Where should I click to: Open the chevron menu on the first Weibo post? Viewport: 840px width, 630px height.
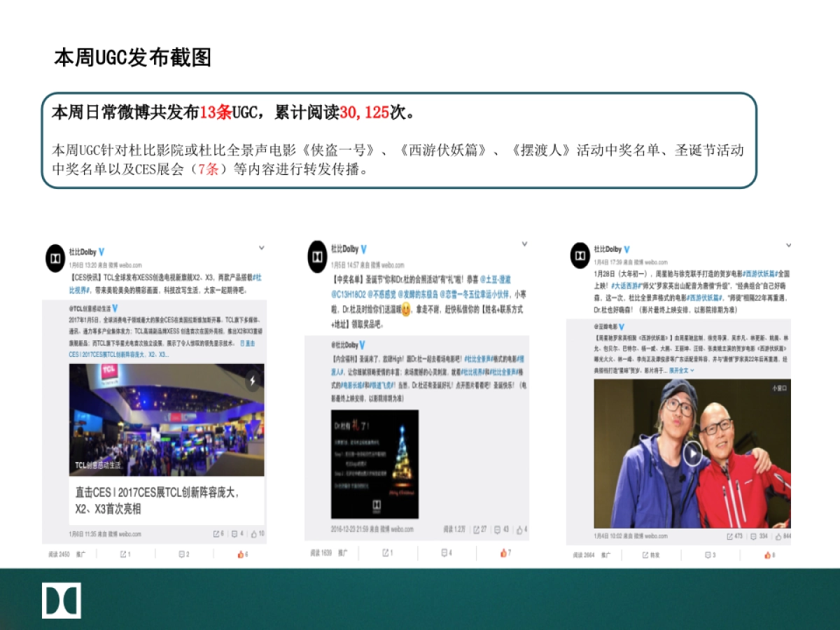(262, 248)
